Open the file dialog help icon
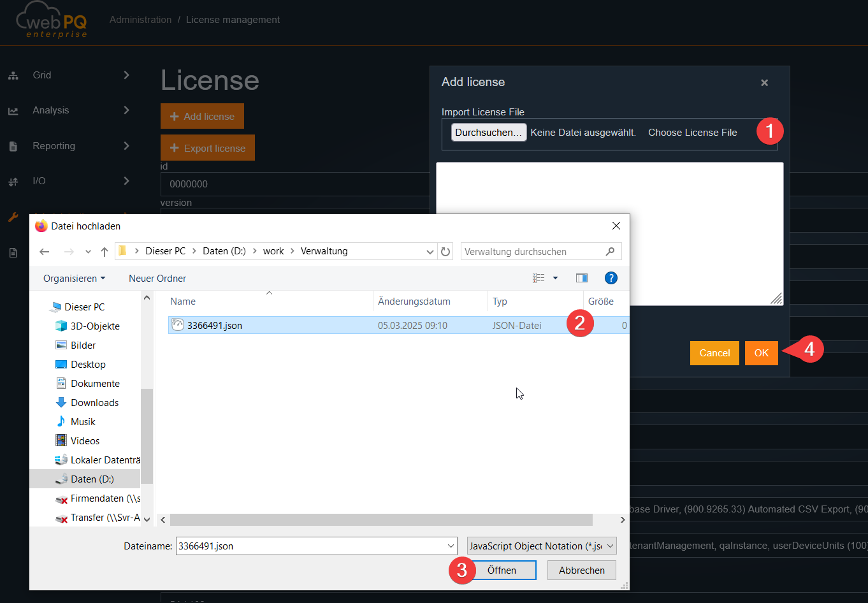 click(611, 278)
